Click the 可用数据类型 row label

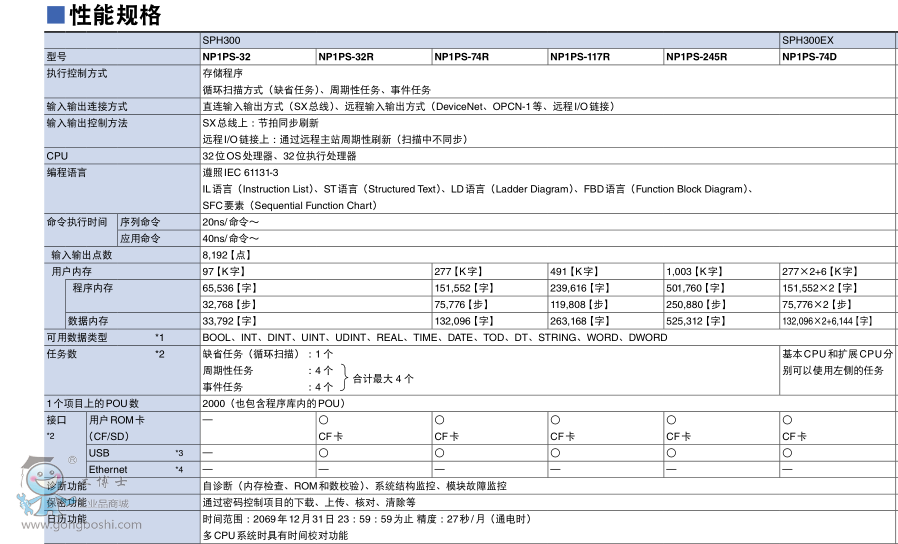click(x=78, y=338)
